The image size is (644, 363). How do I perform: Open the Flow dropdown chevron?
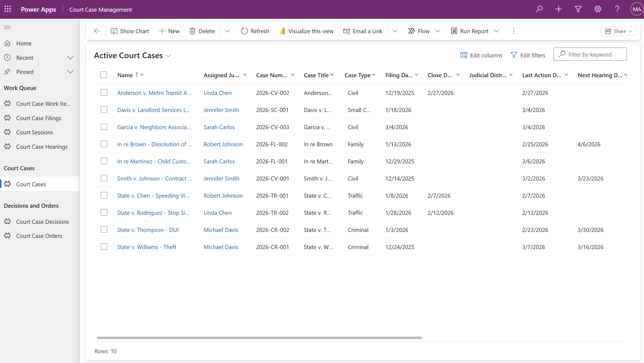(438, 31)
